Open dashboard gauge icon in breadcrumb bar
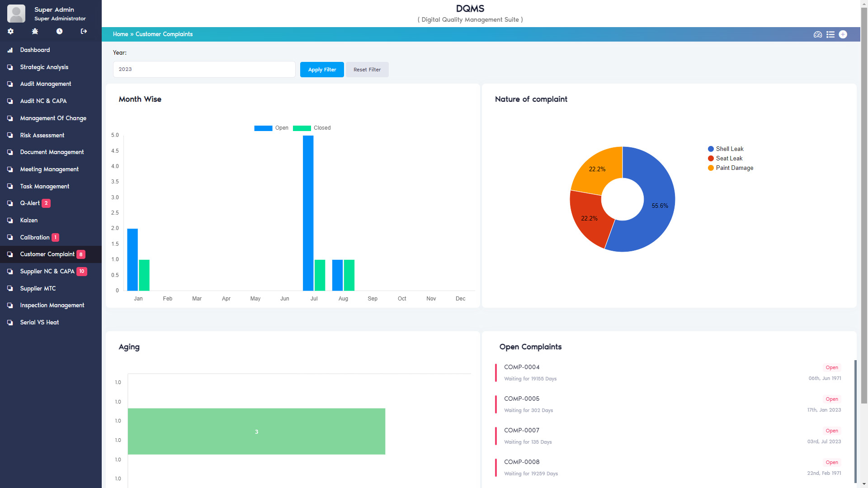 coord(818,34)
